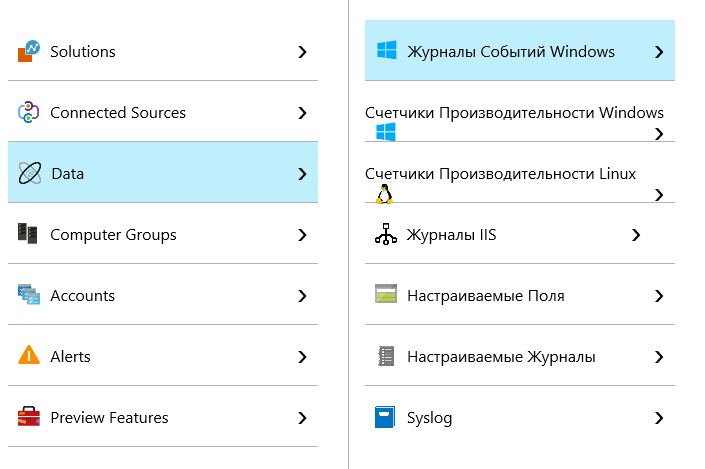Open Счетчики Производительности Linux label
Screen dimensions: 705x469
[500, 173]
